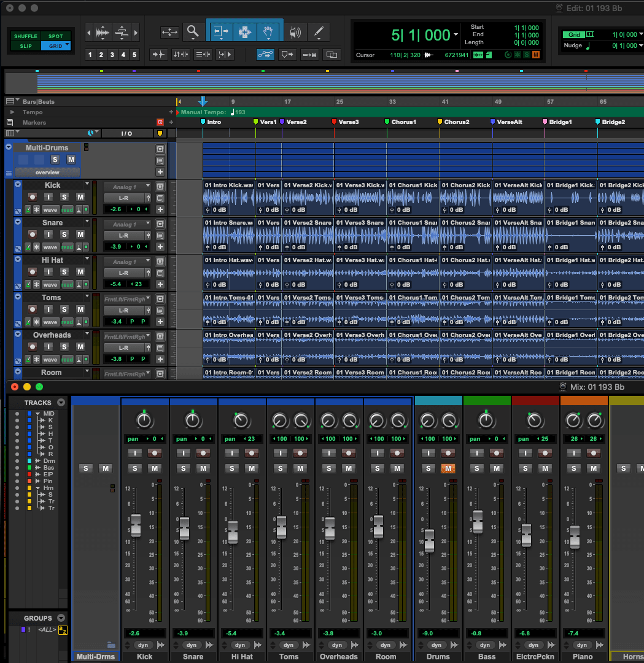Select the Zoomer magnifying glass tool

click(x=193, y=33)
